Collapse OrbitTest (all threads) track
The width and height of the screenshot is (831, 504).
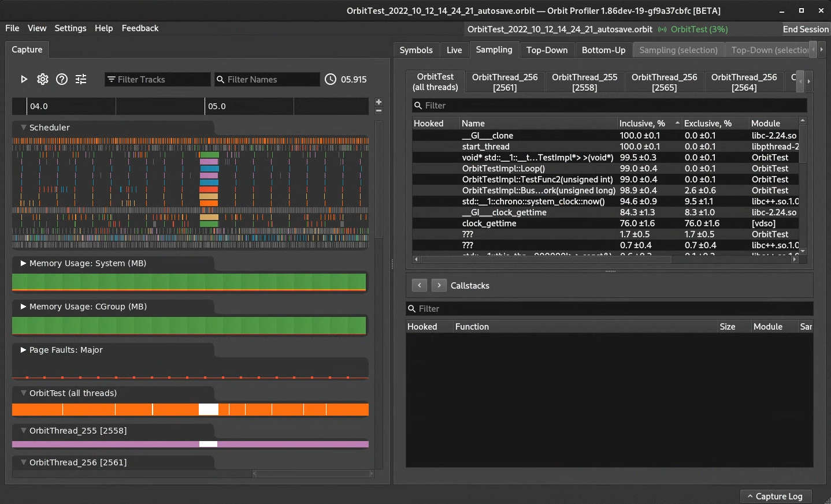pos(24,393)
